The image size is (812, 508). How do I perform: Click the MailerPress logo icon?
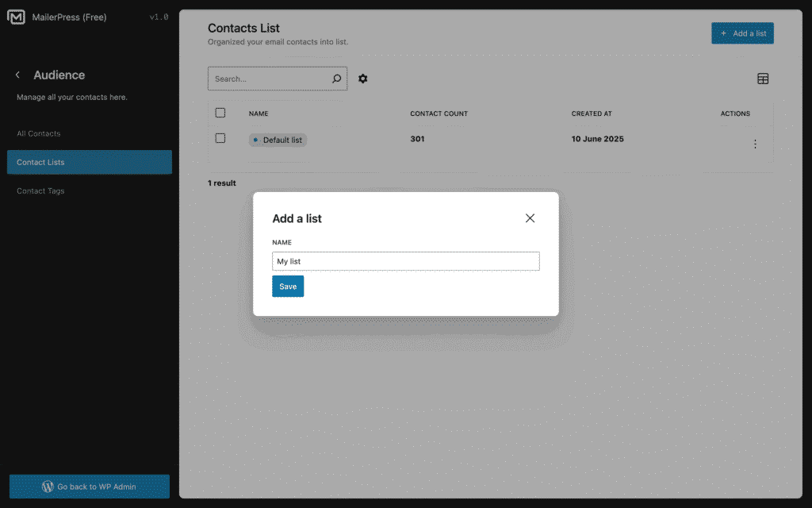coord(16,17)
